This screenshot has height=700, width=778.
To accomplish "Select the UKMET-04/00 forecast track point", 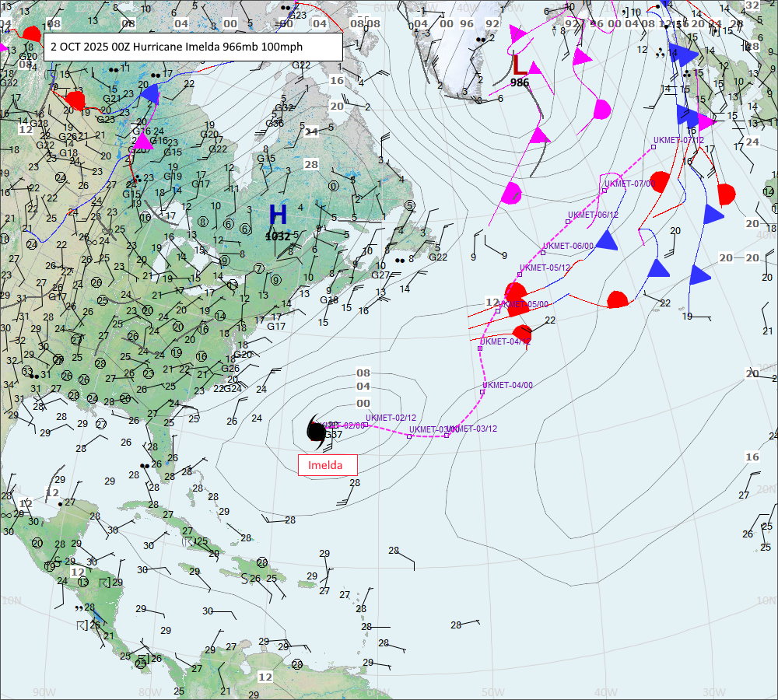I will coord(482,391).
